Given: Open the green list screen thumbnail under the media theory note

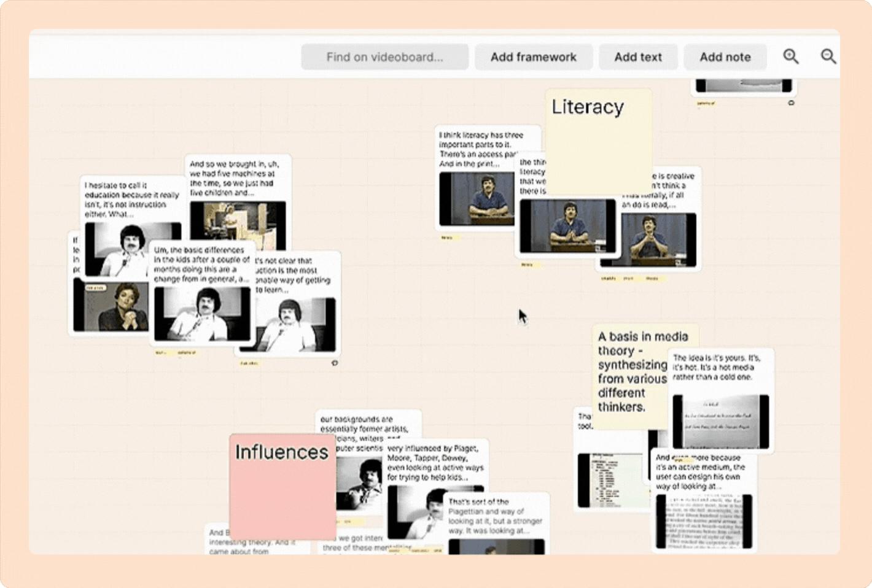Looking at the screenshot, I should click(613, 481).
